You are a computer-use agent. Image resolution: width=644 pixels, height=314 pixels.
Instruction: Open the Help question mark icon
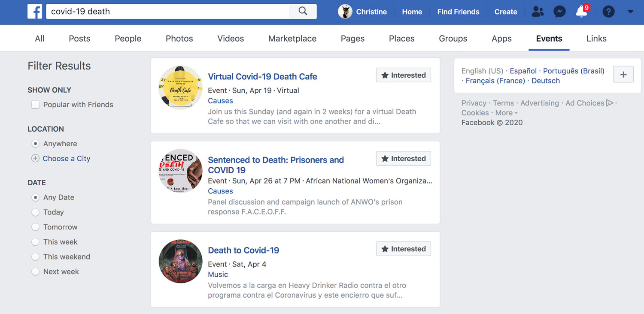pos(608,12)
